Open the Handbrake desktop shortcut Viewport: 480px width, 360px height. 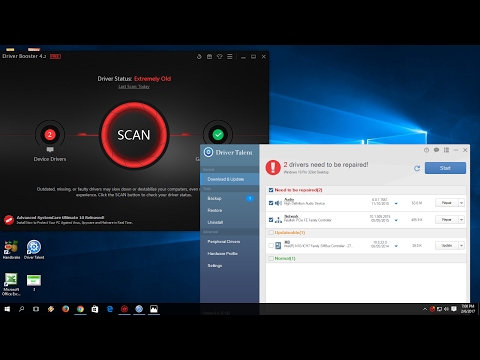tap(11, 249)
